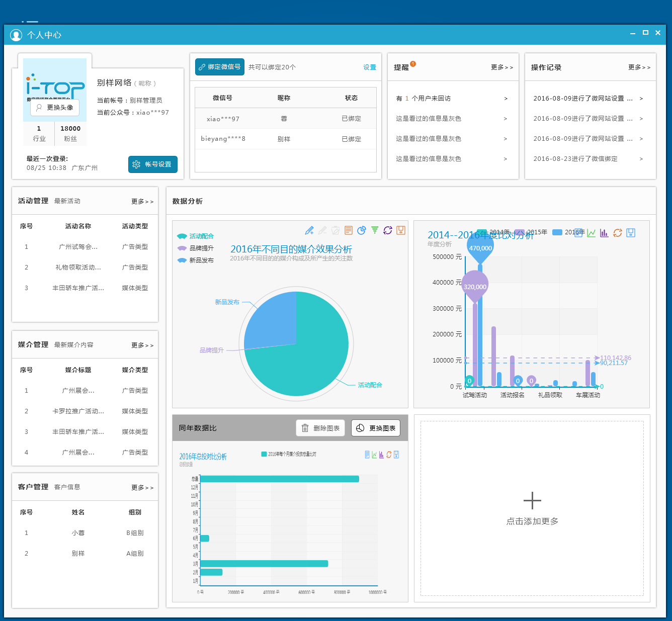
Task: Toggle 2016年每个月媒介投放总量比对 legend
Action: pos(289,454)
